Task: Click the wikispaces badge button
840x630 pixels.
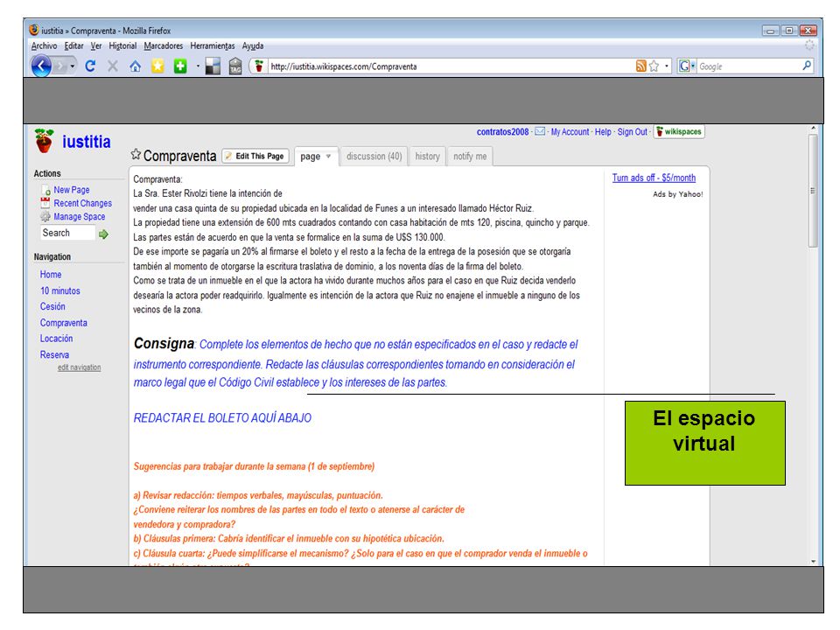Action: pos(679,132)
